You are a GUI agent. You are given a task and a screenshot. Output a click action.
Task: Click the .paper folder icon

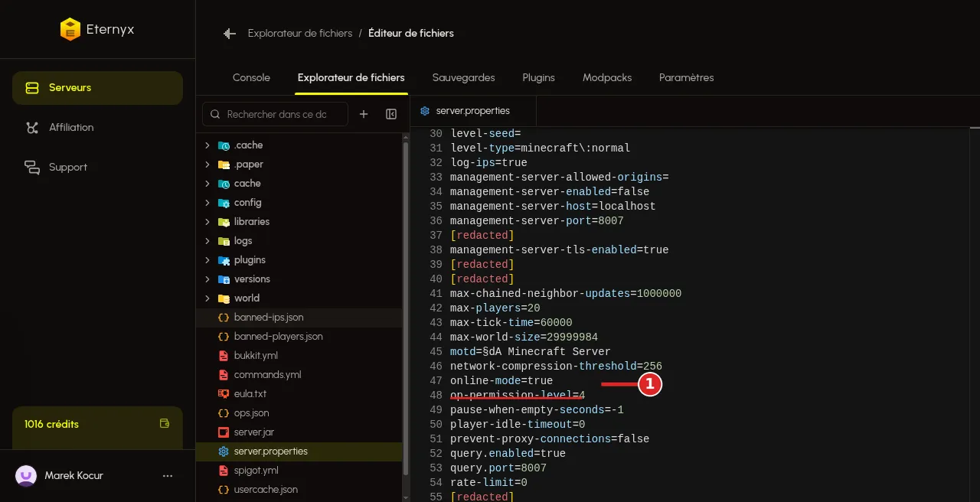[x=224, y=165]
